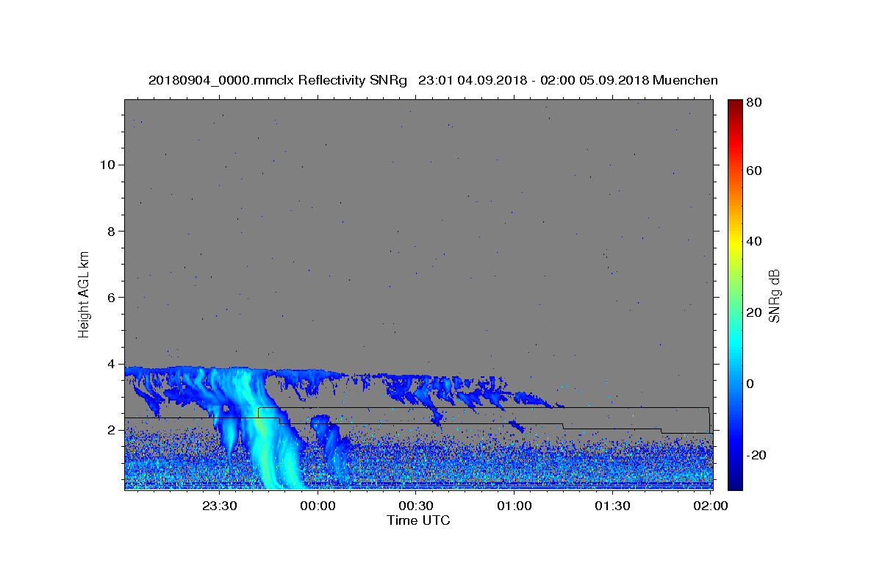The image size is (882, 588).
Task: Click the colorbar value '60'
Action: [x=753, y=171]
